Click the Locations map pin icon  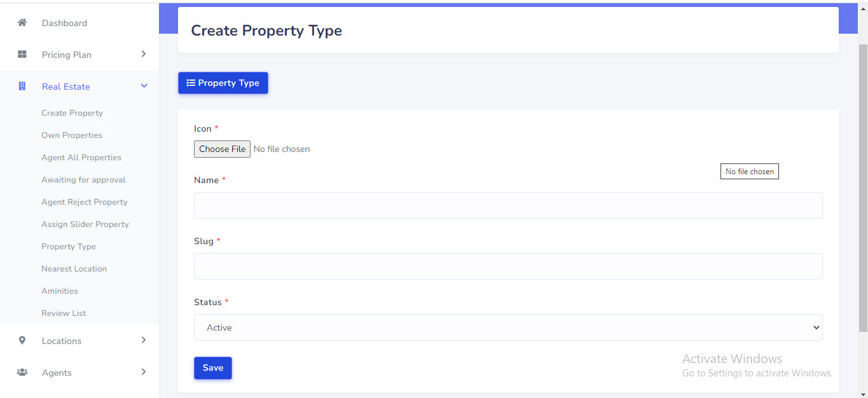(x=22, y=341)
